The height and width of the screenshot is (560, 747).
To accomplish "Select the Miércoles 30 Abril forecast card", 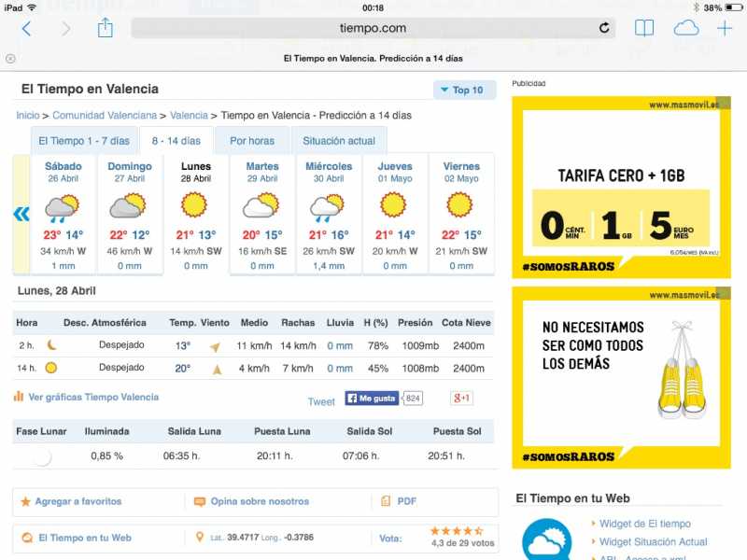I will [x=329, y=215].
